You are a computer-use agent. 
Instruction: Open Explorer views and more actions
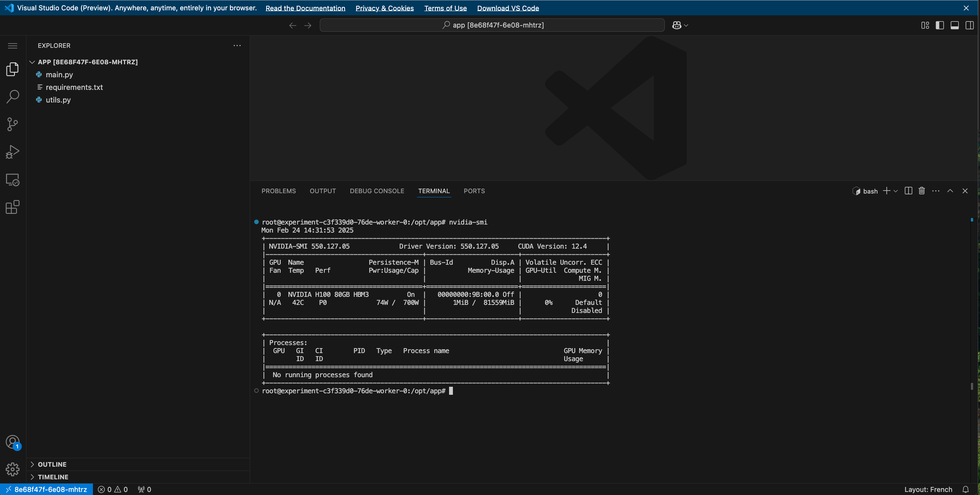point(237,46)
